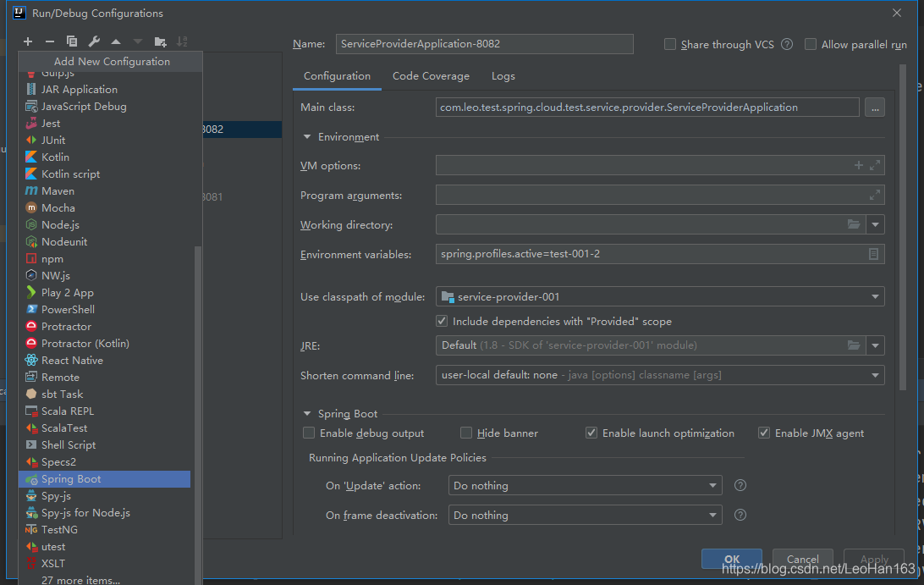Select Spring Boot configuration type
Viewport: 924px width, 585px height.
(x=104, y=479)
